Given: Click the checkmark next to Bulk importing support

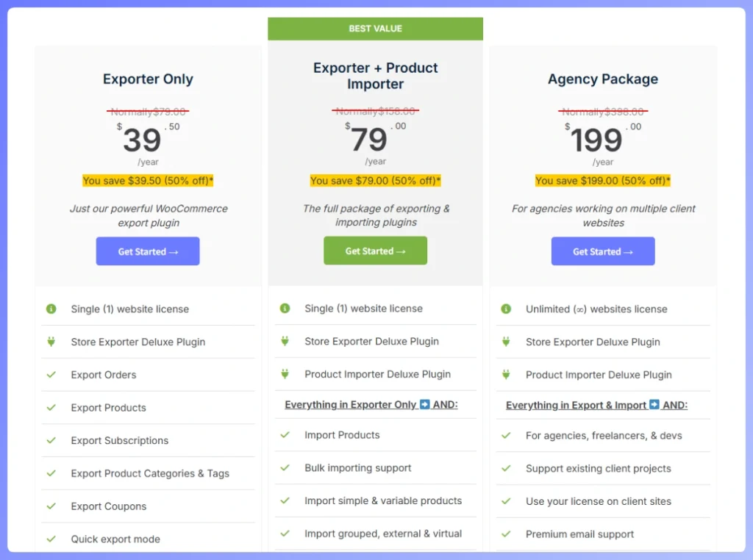Looking at the screenshot, I should [x=285, y=468].
